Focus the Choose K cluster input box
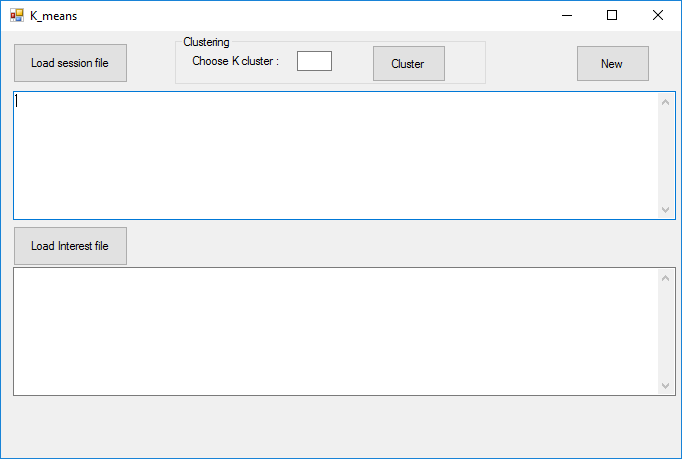The width and height of the screenshot is (682, 459). (x=314, y=61)
